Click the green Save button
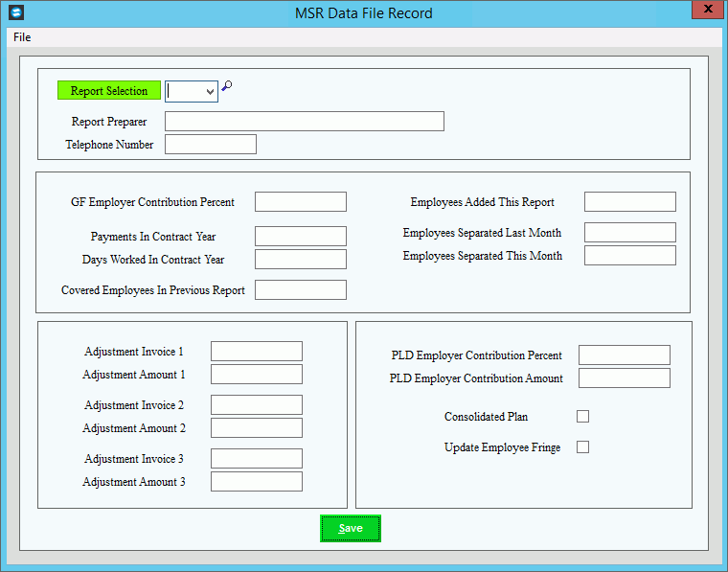Image resolution: width=728 pixels, height=572 pixels. 351,529
